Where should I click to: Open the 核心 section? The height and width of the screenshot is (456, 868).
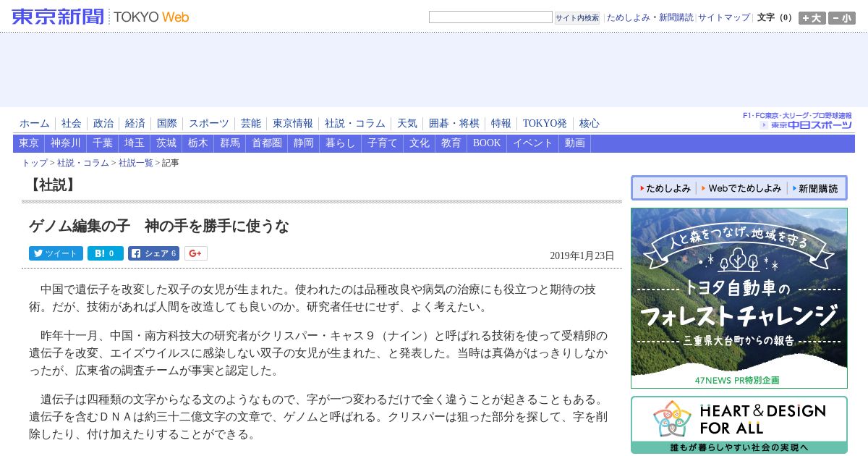(x=590, y=124)
